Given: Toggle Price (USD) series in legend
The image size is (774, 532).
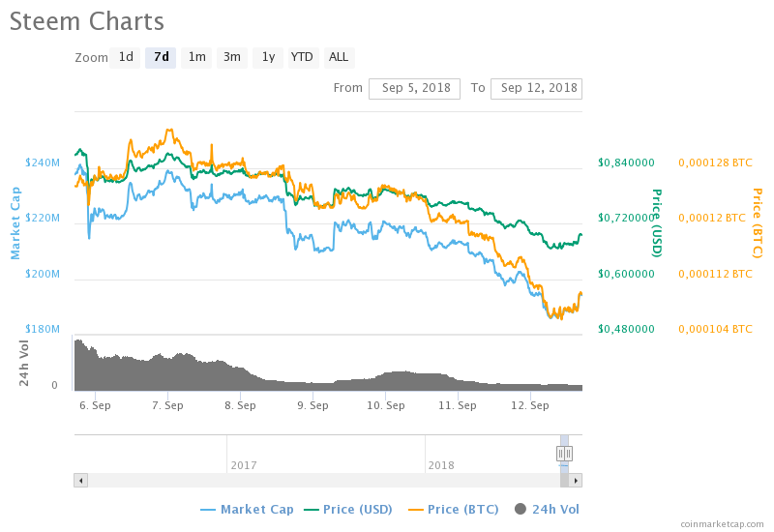Looking at the screenshot, I should point(348,510).
